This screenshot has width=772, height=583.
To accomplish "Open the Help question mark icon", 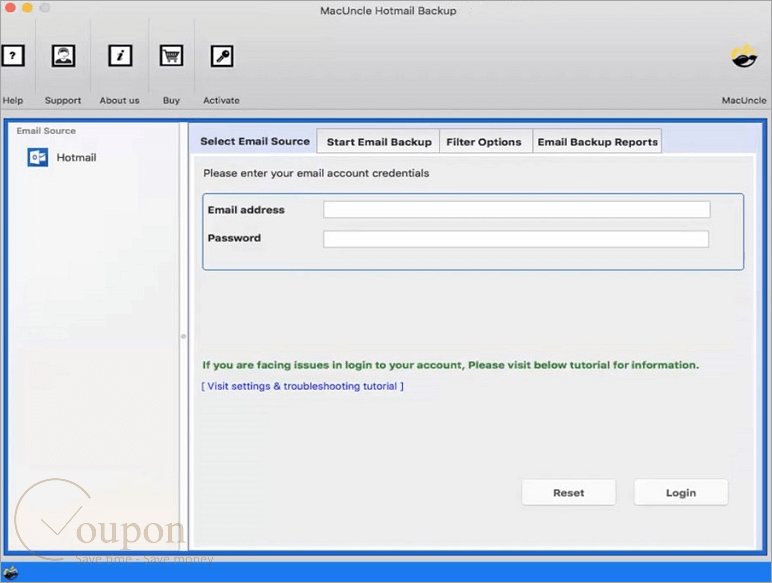I will 13,56.
